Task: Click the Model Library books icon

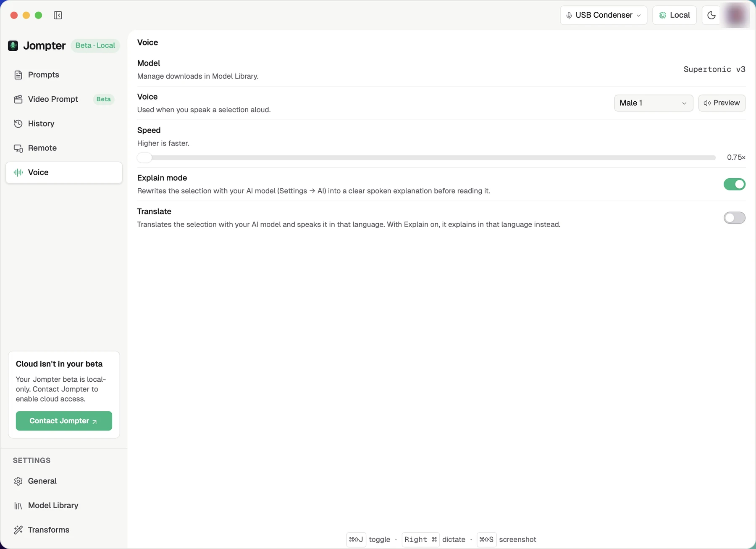Action: click(x=18, y=506)
